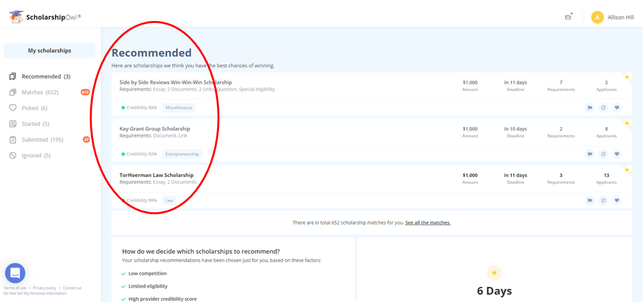Open the chat support bubble

pos(15,273)
